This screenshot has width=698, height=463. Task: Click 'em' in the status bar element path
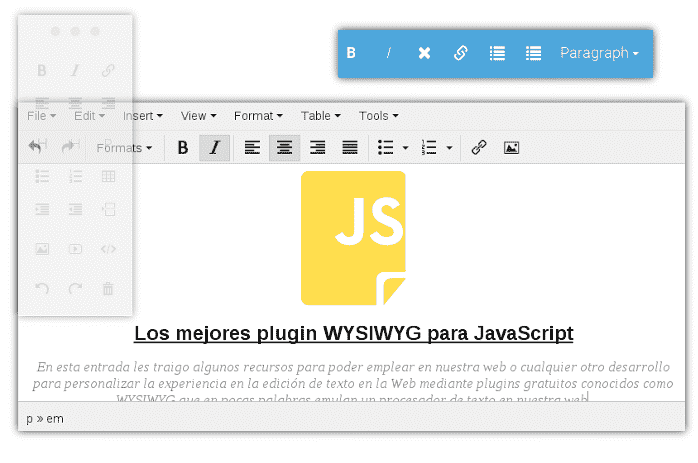55,419
